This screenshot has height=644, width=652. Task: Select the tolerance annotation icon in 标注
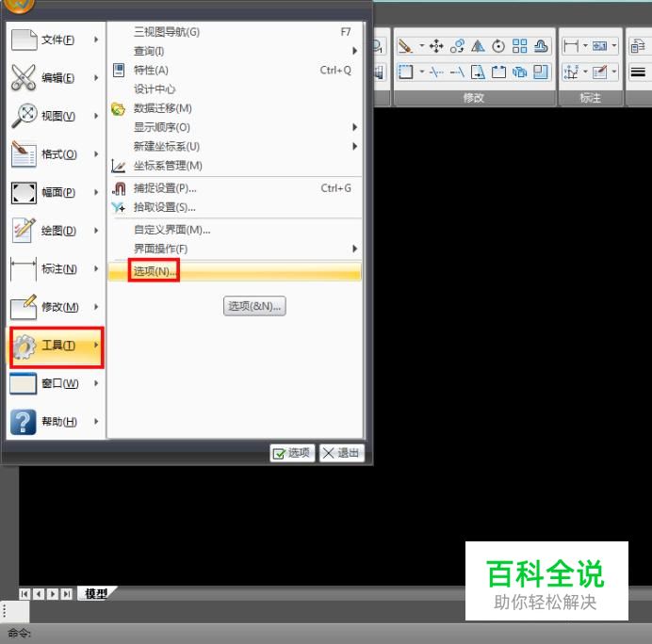(x=599, y=46)
